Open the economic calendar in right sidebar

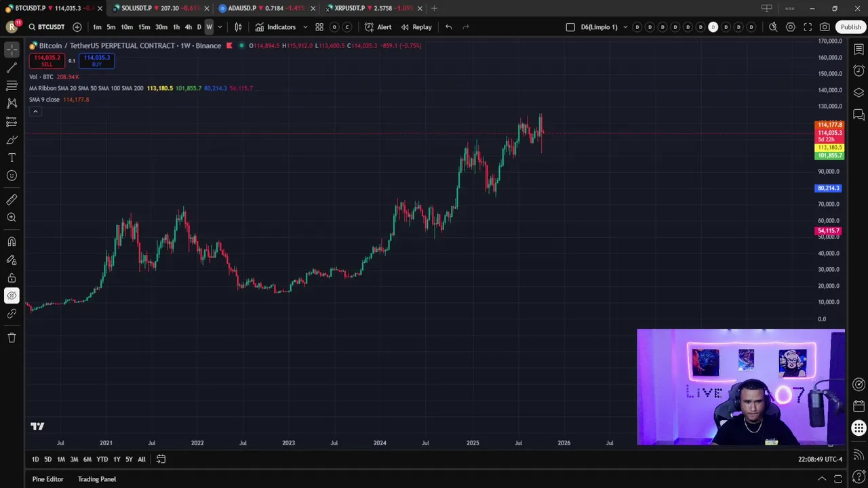coord(859,407)
